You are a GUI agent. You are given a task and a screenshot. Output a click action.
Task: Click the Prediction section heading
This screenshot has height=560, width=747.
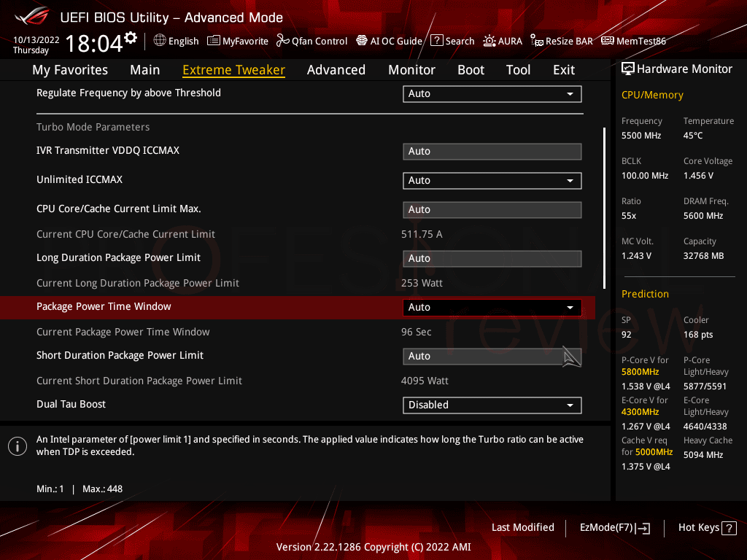pyautogui.click(x=645, y=295)
